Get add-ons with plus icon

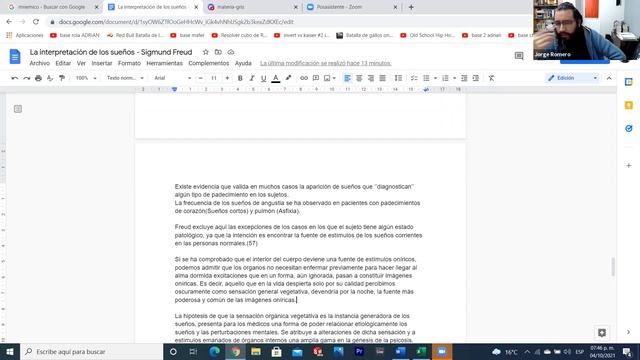click(629, 166)
